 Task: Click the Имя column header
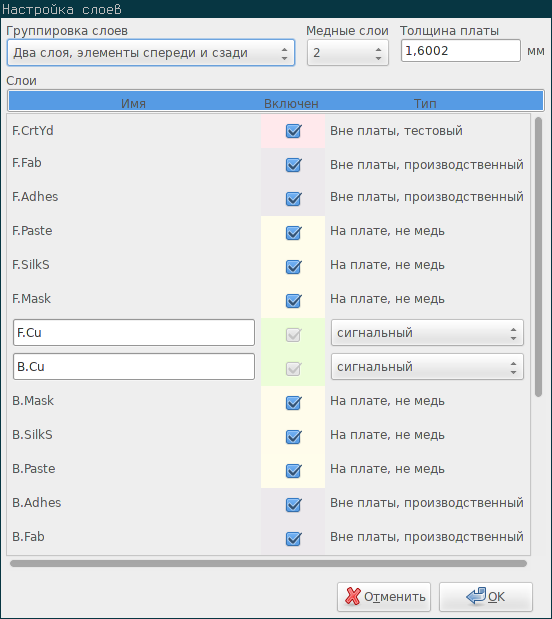point(133,103)
